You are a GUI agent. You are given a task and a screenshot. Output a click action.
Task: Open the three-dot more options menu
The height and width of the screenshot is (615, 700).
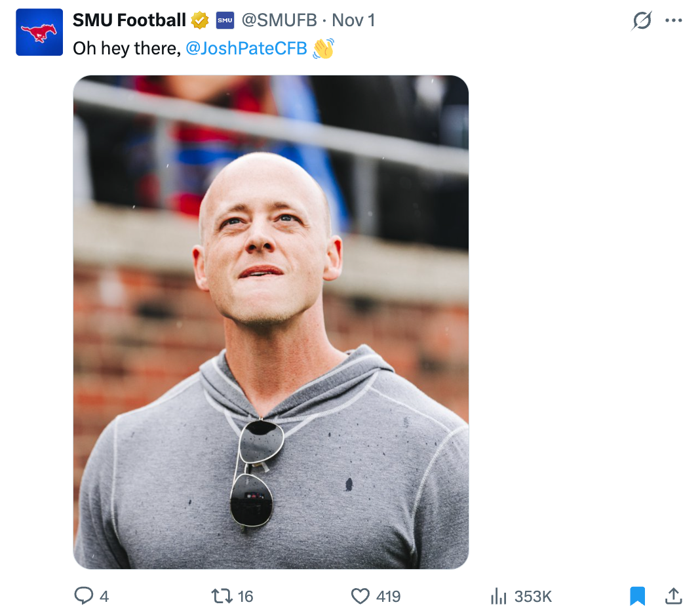[673, 20]
